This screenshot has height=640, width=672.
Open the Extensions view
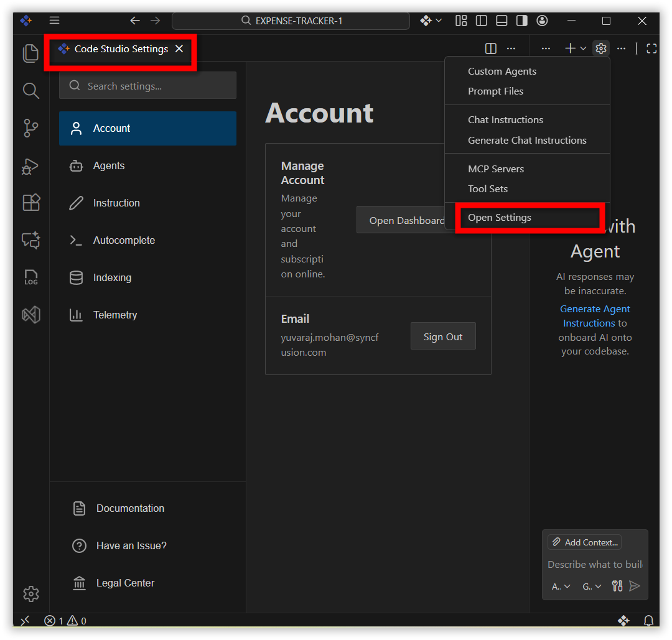[30, 203]
